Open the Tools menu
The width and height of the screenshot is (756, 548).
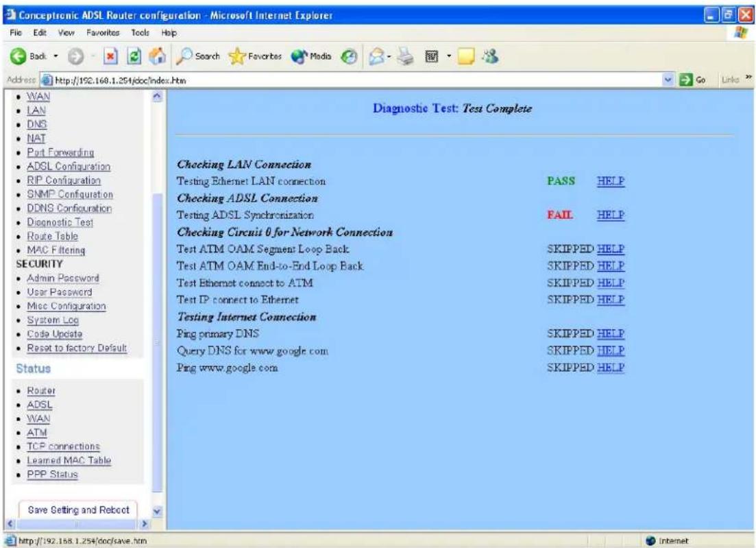point(141,33)
